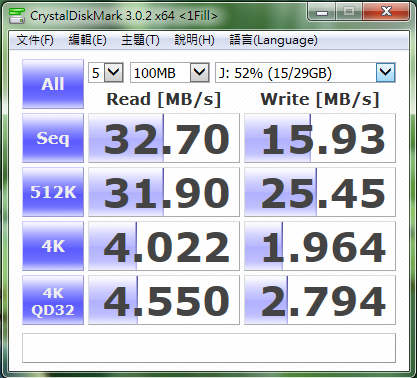The image size is (417, 378).
Task: Select the Seq read result 32.70
Action: [x=164, y=138]
